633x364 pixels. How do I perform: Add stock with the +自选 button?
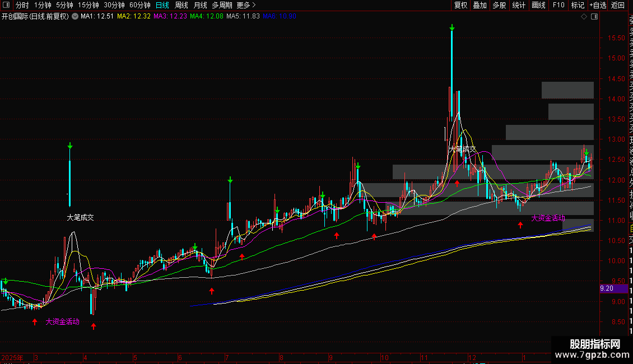pyautogui.click(x=598, y=5)
